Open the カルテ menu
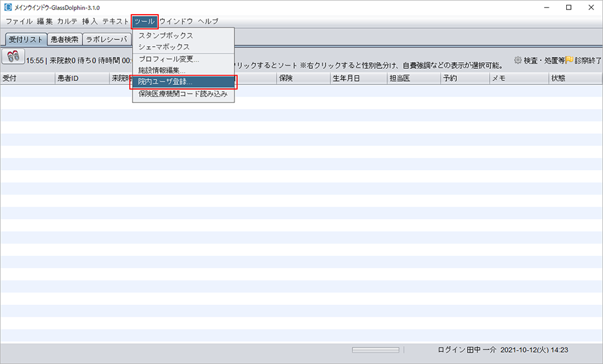Viewport: 603px width, 364px height. [67, 21]
